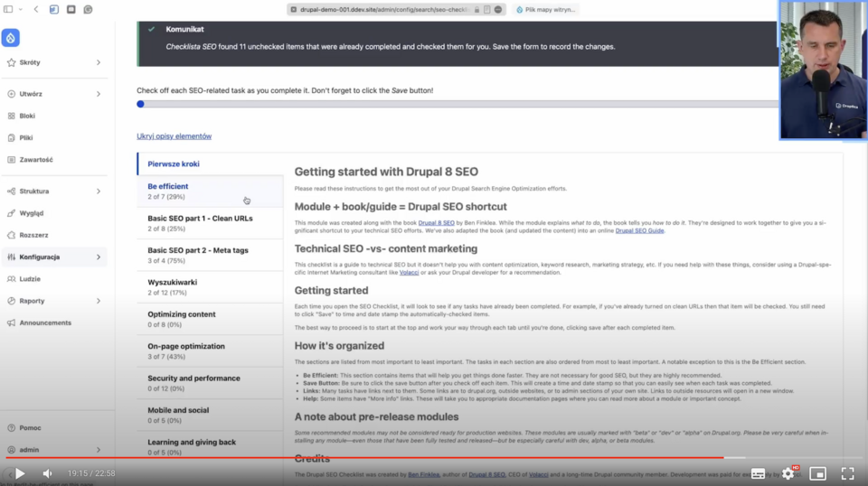868x486 pixels.
Task: Click the Skróty star icon
Action: (x=11, y=62)
